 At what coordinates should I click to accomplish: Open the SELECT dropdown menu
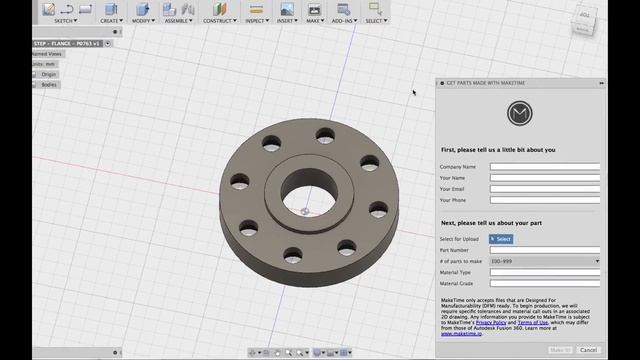pos(376,20)
